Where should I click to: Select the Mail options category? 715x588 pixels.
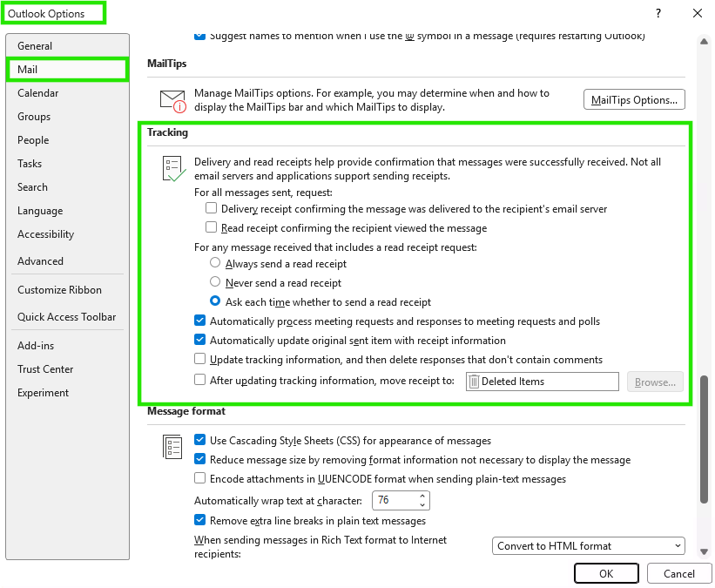(x=67, y=70)
